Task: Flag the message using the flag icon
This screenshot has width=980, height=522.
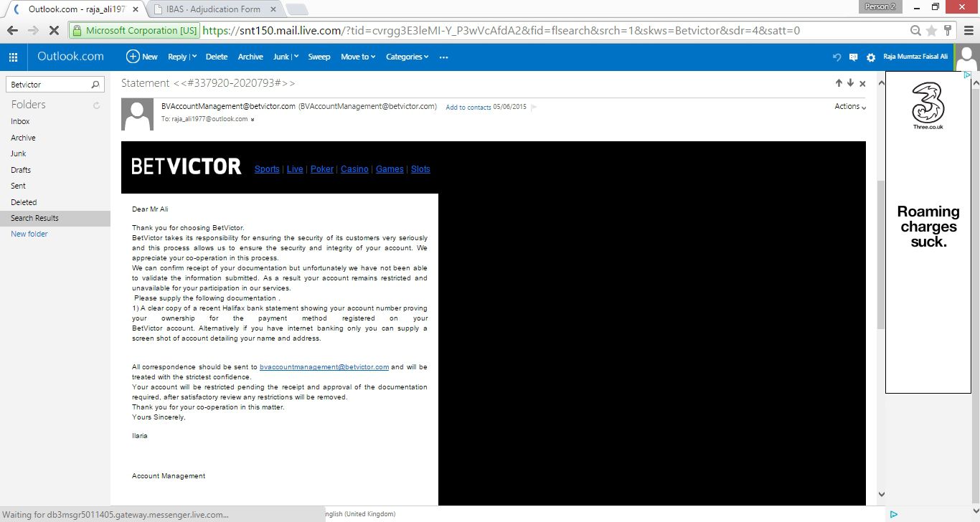Action: (x=534, y=107)
